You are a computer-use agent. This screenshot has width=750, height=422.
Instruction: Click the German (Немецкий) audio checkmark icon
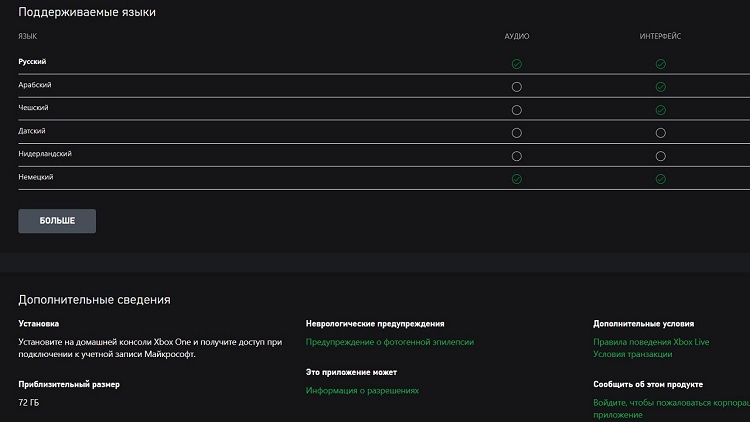[516, 179]
